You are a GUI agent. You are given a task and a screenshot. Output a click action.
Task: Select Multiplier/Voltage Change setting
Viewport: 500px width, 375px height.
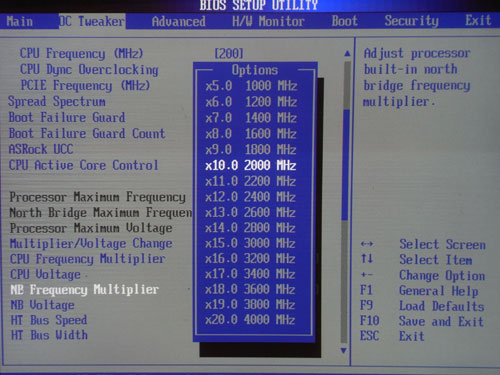click(91, 244)
